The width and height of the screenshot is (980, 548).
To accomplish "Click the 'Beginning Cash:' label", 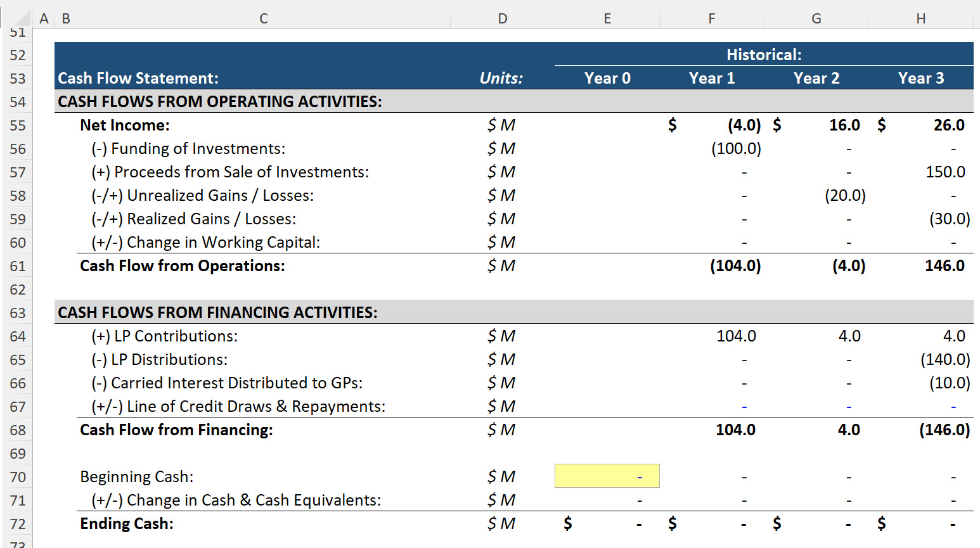I will click(137, 476).
